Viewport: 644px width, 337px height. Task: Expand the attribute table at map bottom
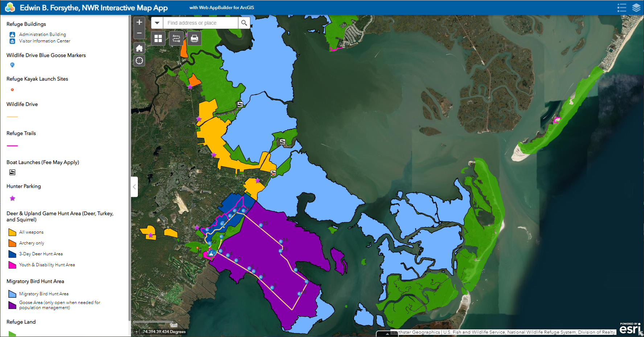pyautogui.click(x=387, y=334)
